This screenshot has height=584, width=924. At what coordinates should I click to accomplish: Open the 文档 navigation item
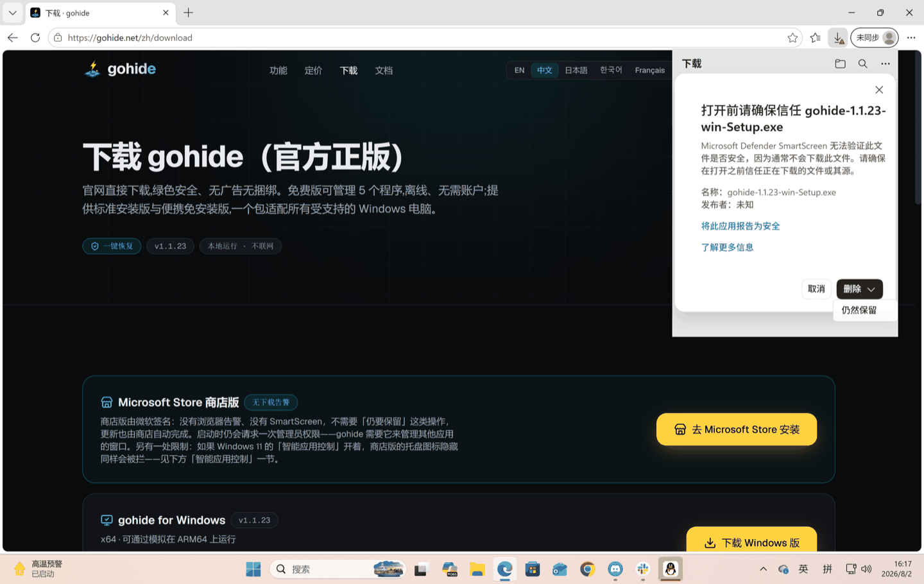tap(384, 71)
